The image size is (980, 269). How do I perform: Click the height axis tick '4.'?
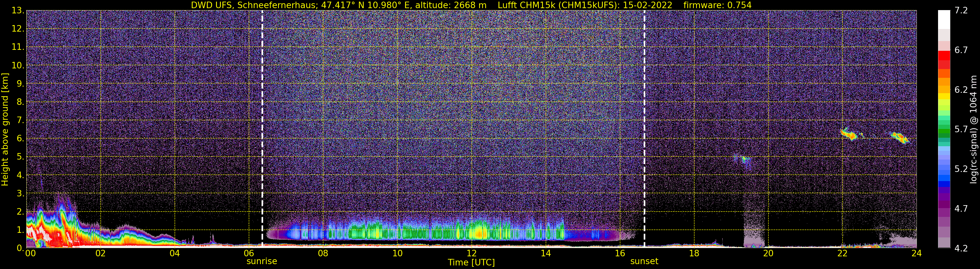(20, 175)
